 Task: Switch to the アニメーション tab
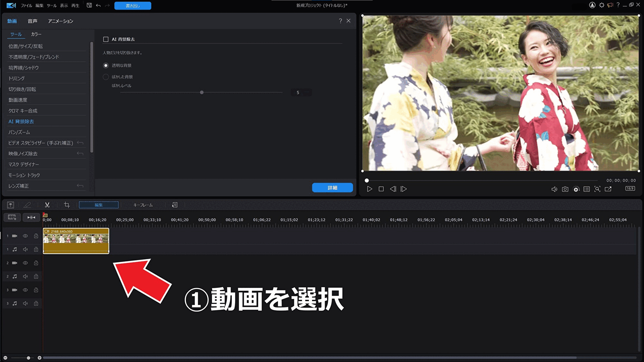pyautogui.click(x=61, y=21)
